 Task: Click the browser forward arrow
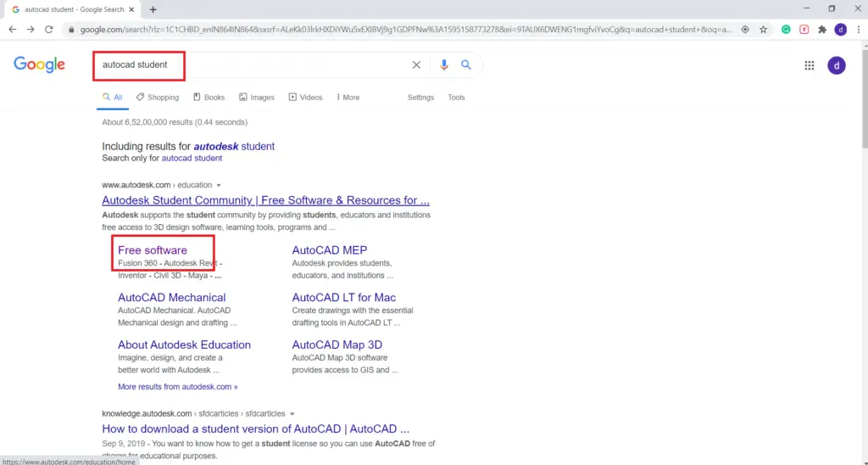pyautogui.click(x=31, y=30)
